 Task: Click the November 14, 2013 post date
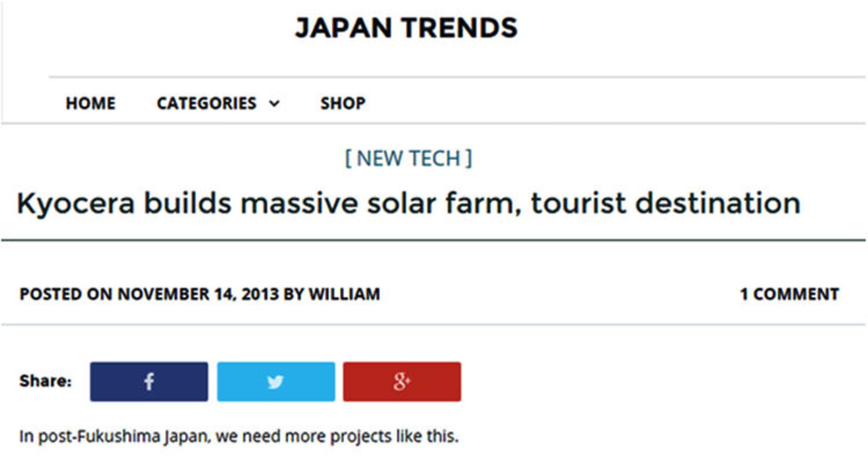point(198,294)
